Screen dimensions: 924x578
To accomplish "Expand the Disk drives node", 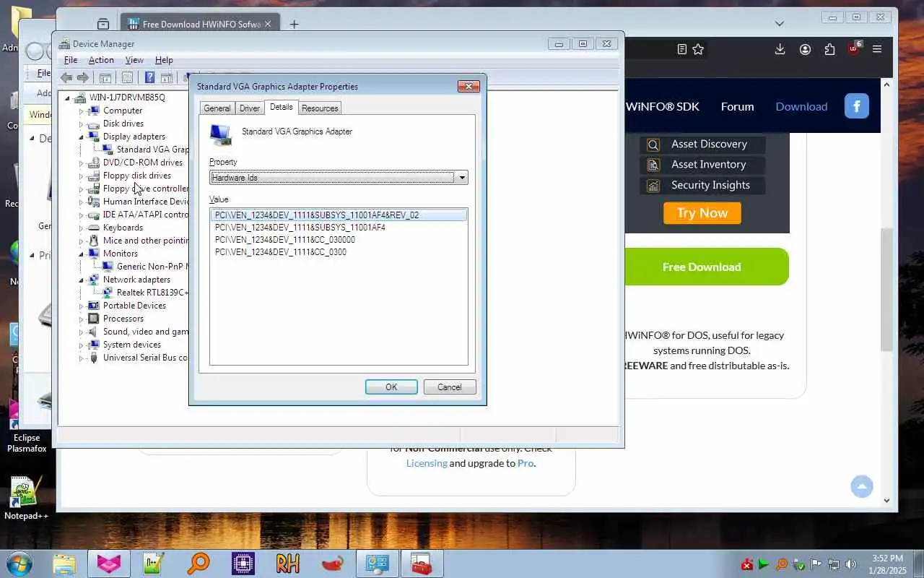I will [x=82, y=124].
